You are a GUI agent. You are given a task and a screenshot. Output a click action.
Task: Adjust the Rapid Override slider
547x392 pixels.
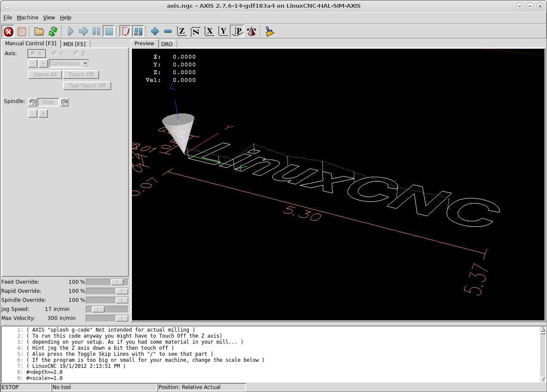(x=107, y=291)
